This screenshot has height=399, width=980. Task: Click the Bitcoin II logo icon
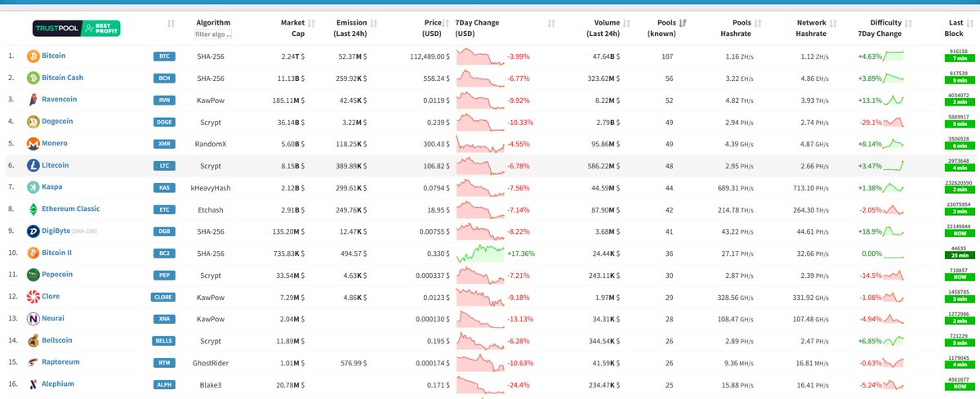click(x=33, y=253)
